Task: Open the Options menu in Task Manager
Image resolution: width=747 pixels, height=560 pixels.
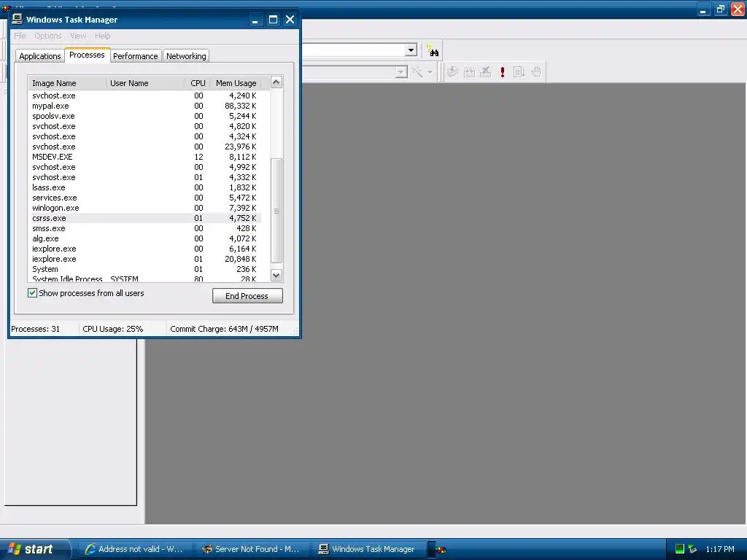Action: (x=47, y=36)
